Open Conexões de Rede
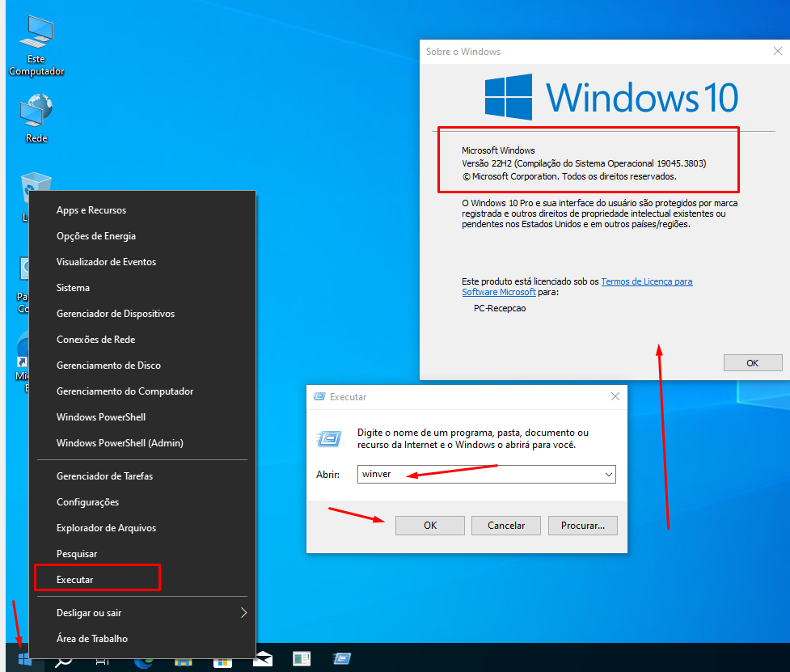 point(142,340)
